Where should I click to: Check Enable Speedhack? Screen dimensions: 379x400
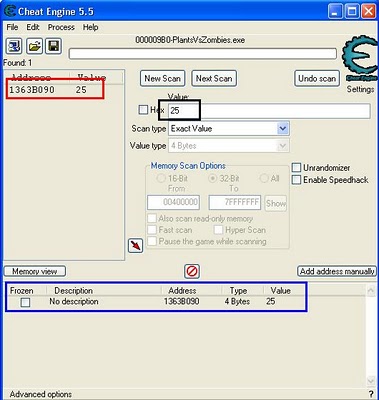click(296, 180)
